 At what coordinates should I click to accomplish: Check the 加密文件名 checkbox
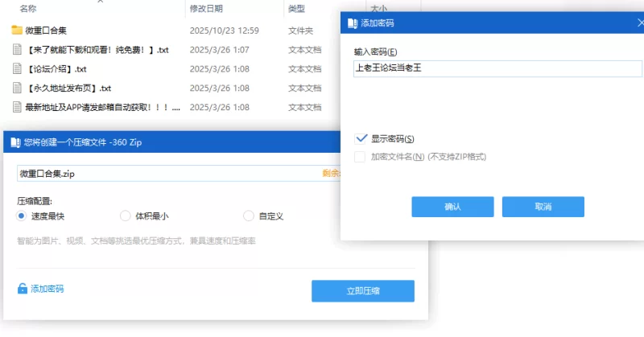[360, 157]
